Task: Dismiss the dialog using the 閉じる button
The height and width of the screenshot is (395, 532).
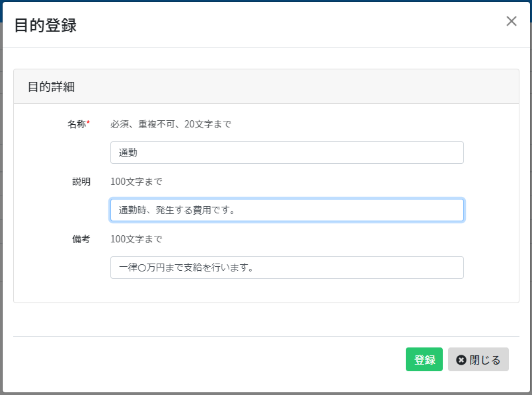Action: (478, 359)
